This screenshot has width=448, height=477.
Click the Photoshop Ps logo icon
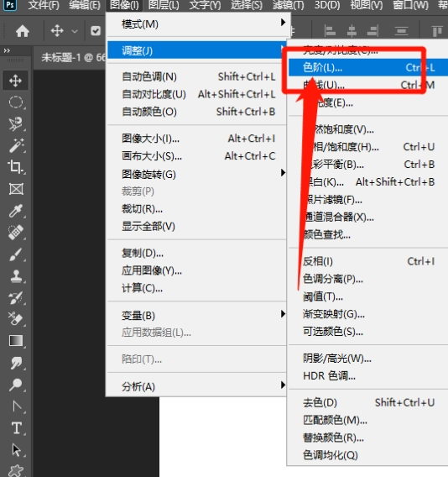click(x=10, y=5)
